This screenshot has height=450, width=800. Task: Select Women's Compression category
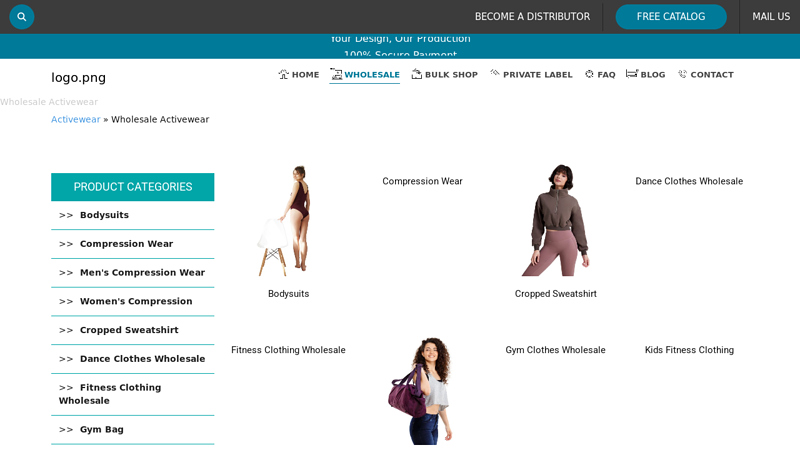pos(136,301)
